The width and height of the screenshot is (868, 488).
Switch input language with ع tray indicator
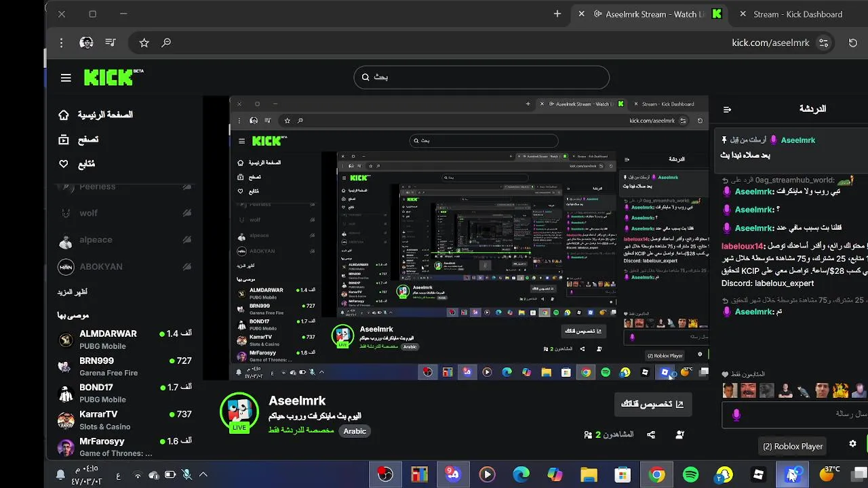click(118, 475)
